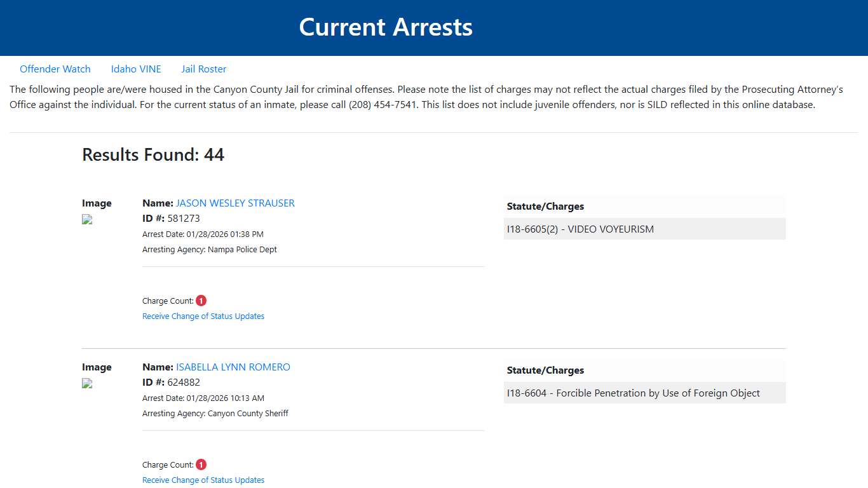Click the broken image icon for Jason Strauser

pos(86,219)
